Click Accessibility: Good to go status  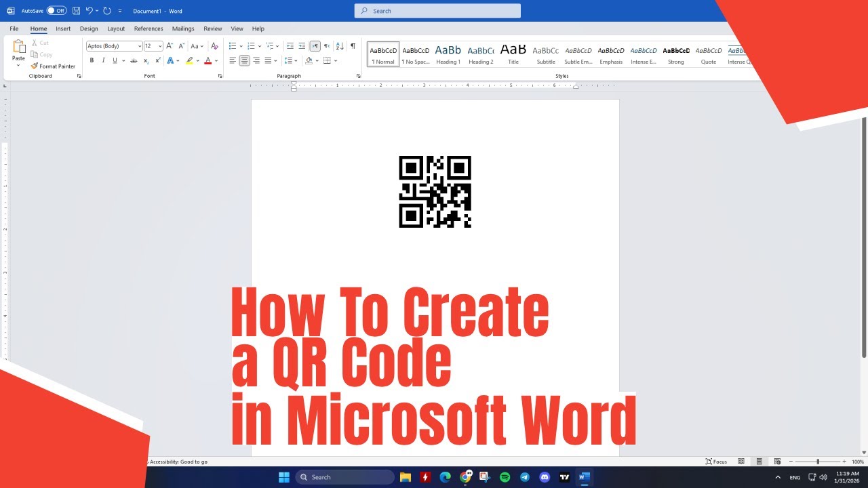pos(178,462)
